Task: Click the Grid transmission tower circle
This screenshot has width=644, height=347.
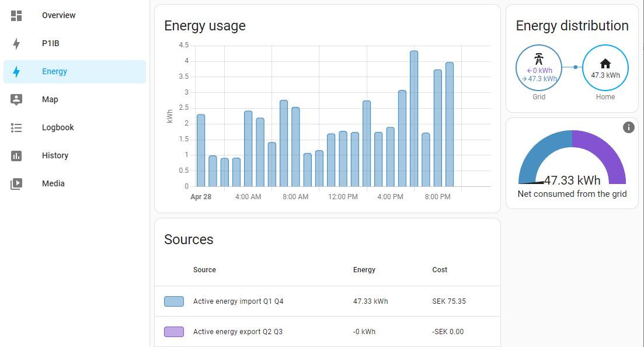Action: (539, 68)
